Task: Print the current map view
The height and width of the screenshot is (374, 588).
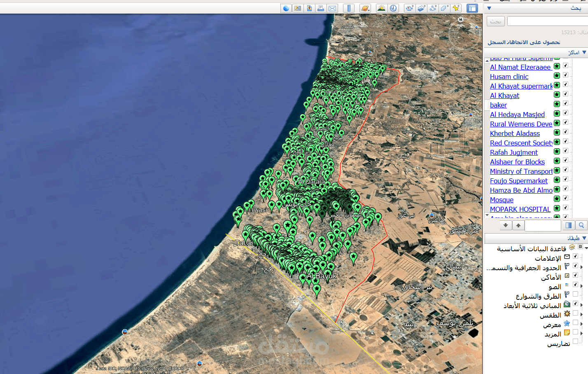Action: click(321, 8)
